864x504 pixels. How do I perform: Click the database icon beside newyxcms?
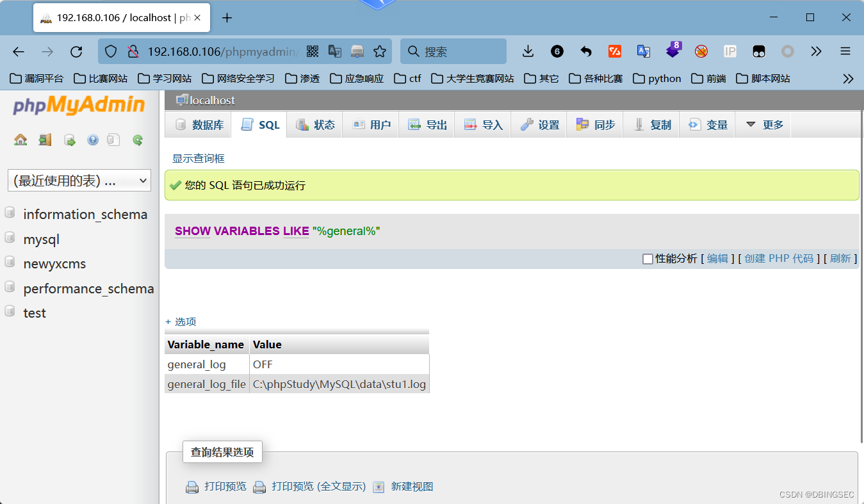(10, 262)
